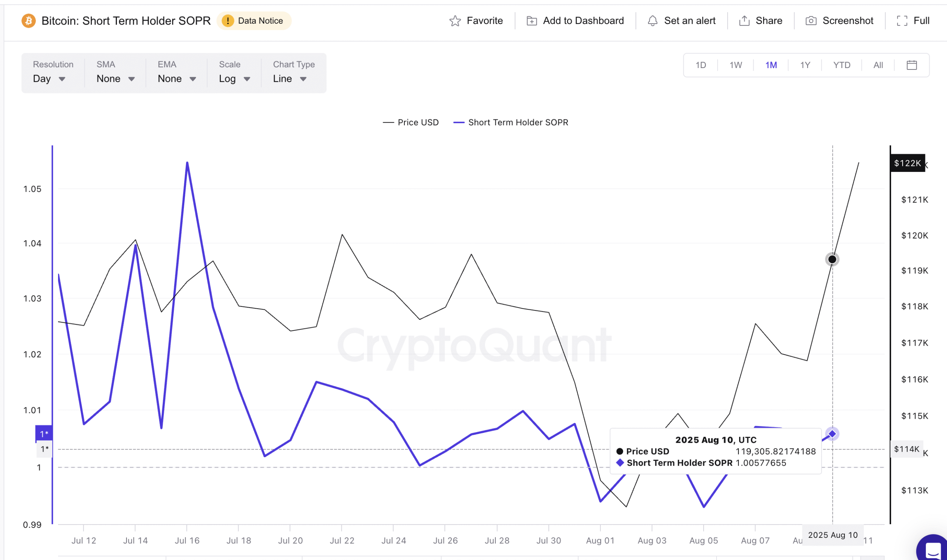Screen dimensions: 947x560
Task: Open the date range calendar icon
Action: 912,65
